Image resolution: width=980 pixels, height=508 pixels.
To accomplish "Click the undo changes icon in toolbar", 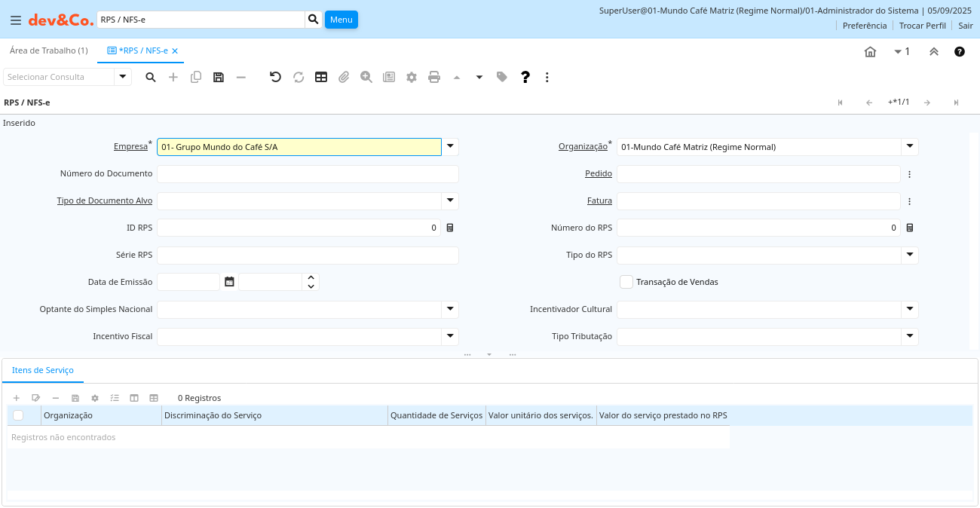I will [275, 77].
